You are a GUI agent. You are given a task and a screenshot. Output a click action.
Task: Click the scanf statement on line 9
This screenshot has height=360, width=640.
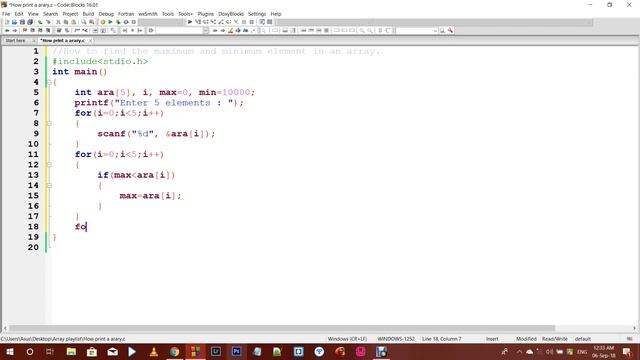tap(156, 134)
